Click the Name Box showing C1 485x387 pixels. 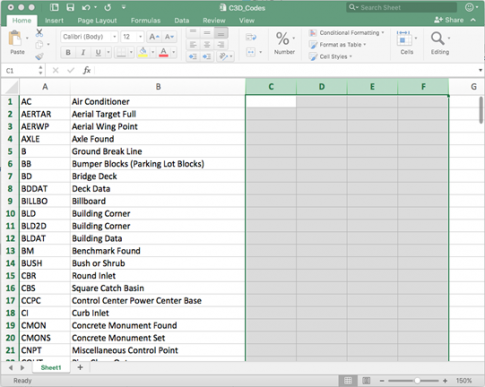point(21,70)
